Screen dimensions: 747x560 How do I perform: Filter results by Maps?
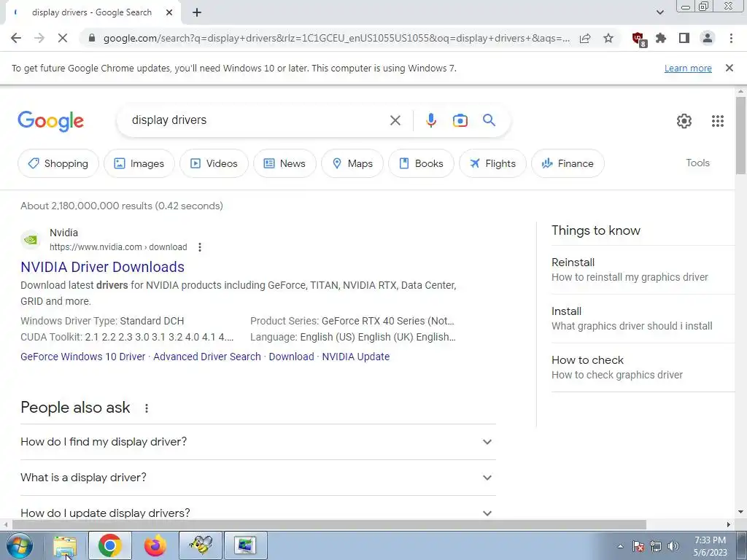click(352, 163)
